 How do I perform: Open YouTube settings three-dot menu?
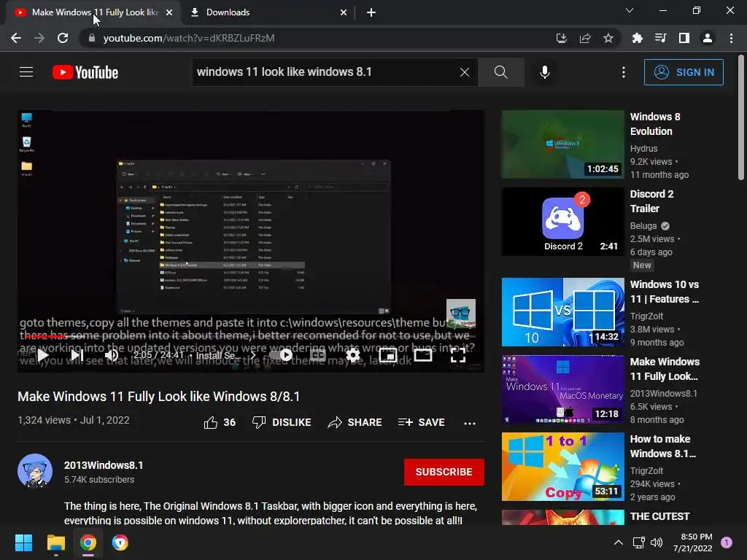pyautogui.click(x=624, y=72)
